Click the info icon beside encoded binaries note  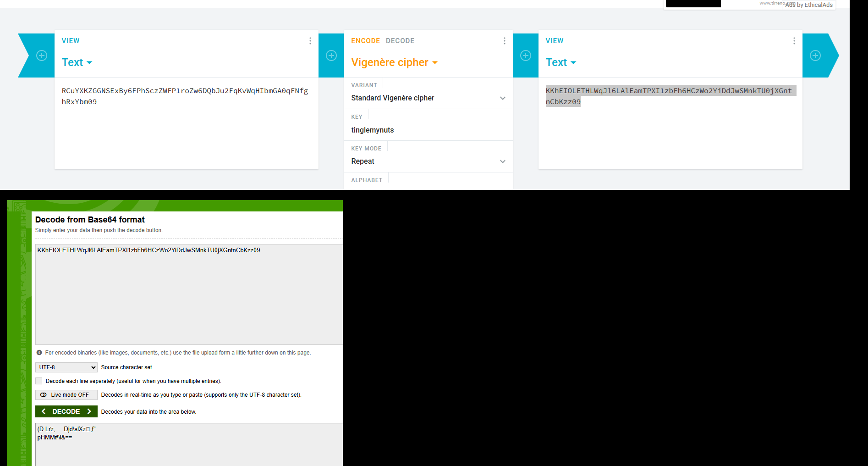point(39,353)
